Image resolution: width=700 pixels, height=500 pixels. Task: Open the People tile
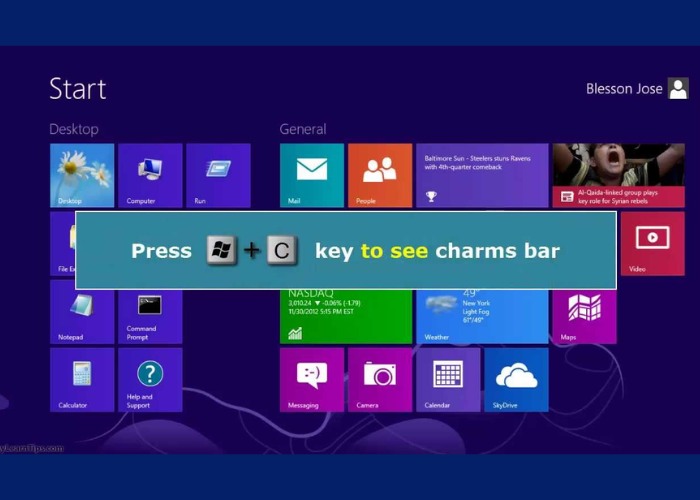[380, 175]
